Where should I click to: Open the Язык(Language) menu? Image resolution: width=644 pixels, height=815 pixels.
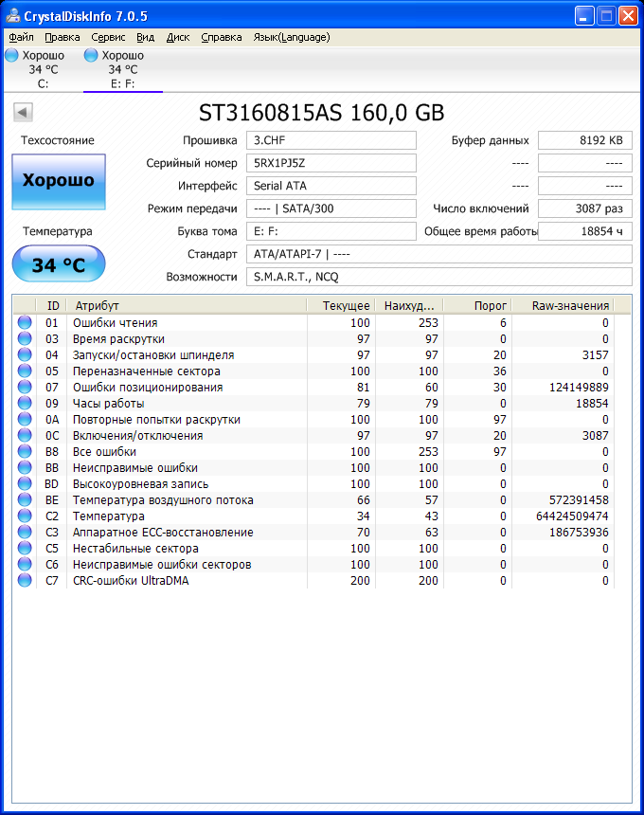tap(292, 37)
